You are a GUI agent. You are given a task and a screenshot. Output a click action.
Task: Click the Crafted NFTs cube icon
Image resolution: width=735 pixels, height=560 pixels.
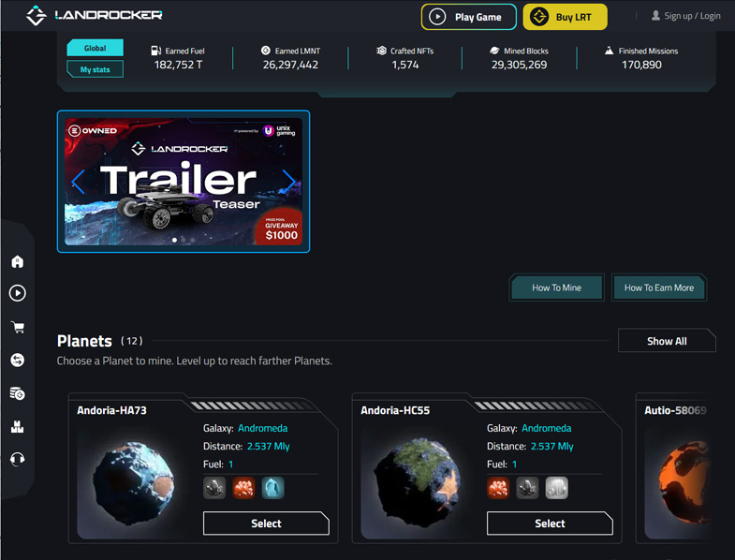(x=382, y=51)
